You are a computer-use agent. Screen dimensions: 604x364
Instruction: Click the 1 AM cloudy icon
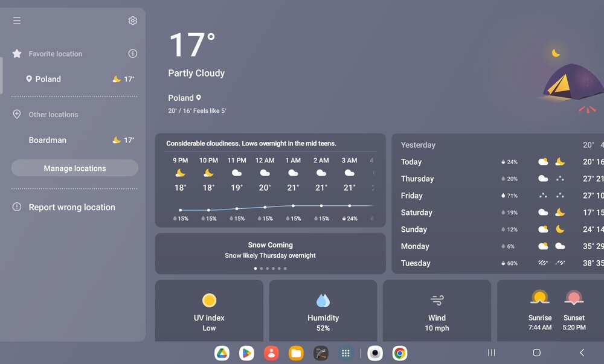293,173
